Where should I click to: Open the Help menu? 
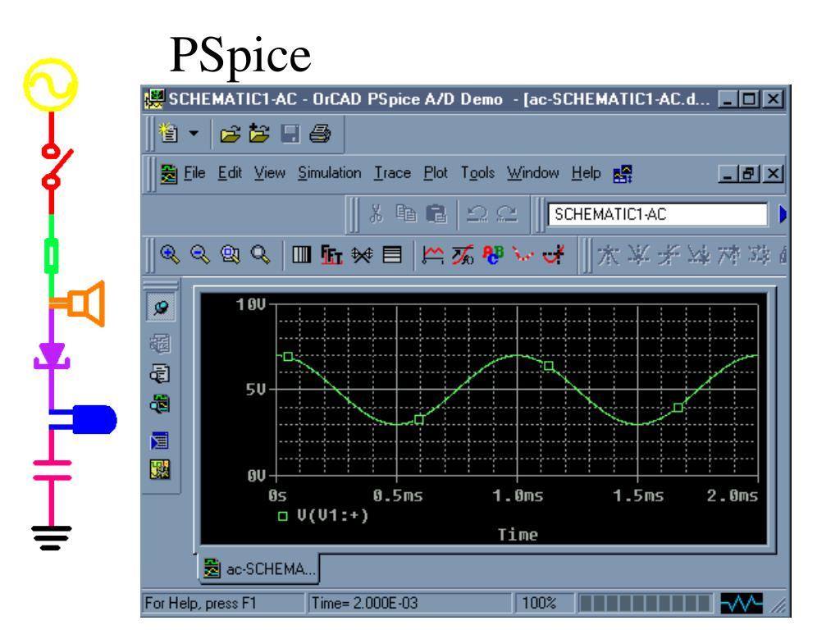coord(586,173)
